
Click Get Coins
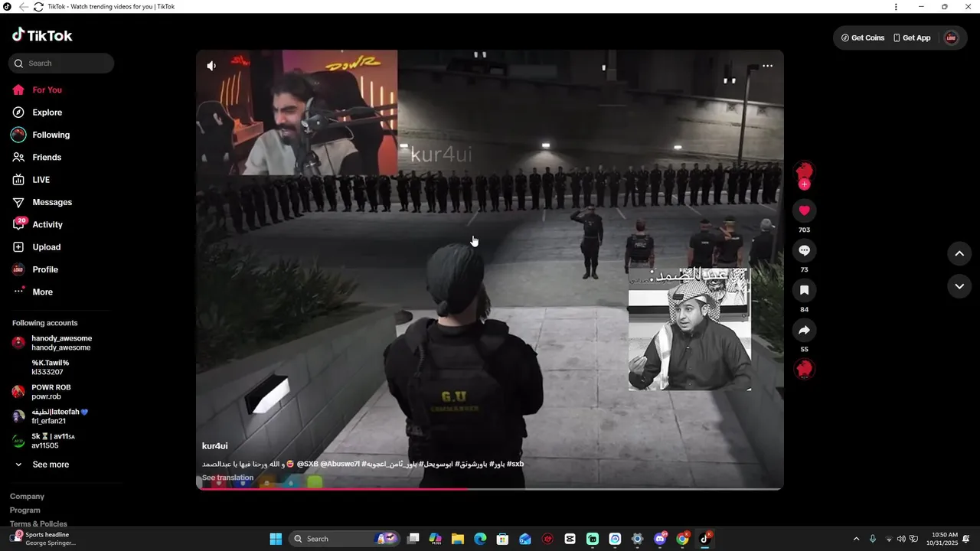pos(863,37)
